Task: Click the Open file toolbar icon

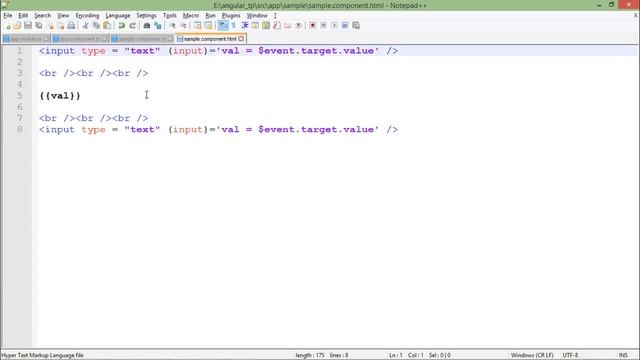Action: pyautogui.click(x=17, y=26)
